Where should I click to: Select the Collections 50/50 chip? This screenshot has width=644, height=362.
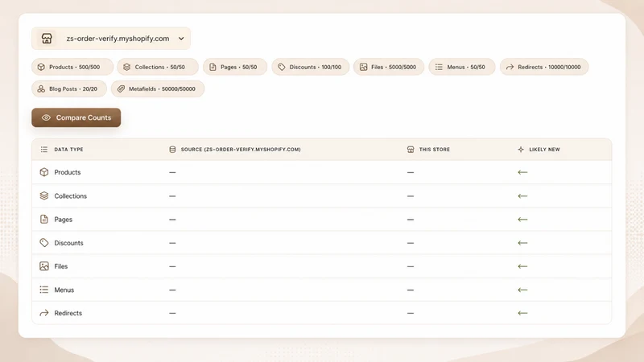158,67
